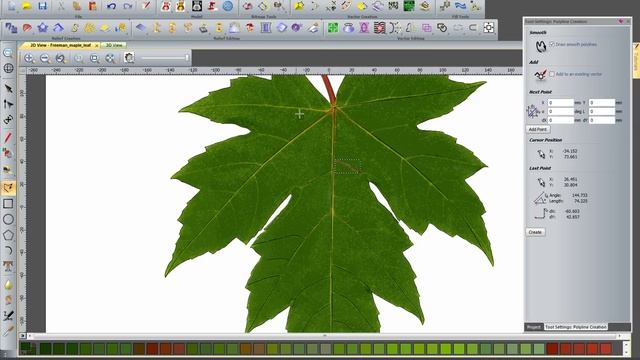Click the horizontal scrollbar right arrow
Image resolution: width=640 pixels, height=360 pixels.
[619, 336]
